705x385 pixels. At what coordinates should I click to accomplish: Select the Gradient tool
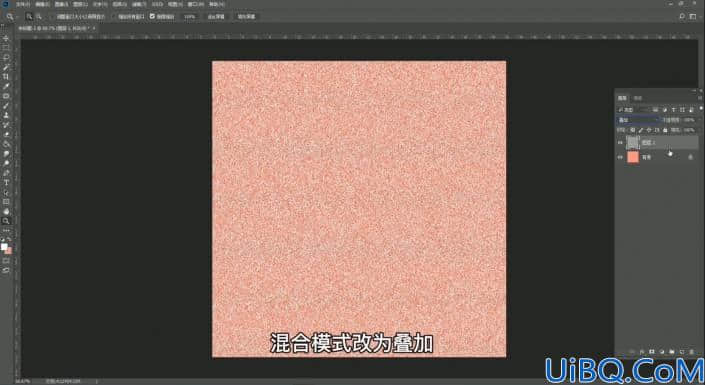point(6,144)
